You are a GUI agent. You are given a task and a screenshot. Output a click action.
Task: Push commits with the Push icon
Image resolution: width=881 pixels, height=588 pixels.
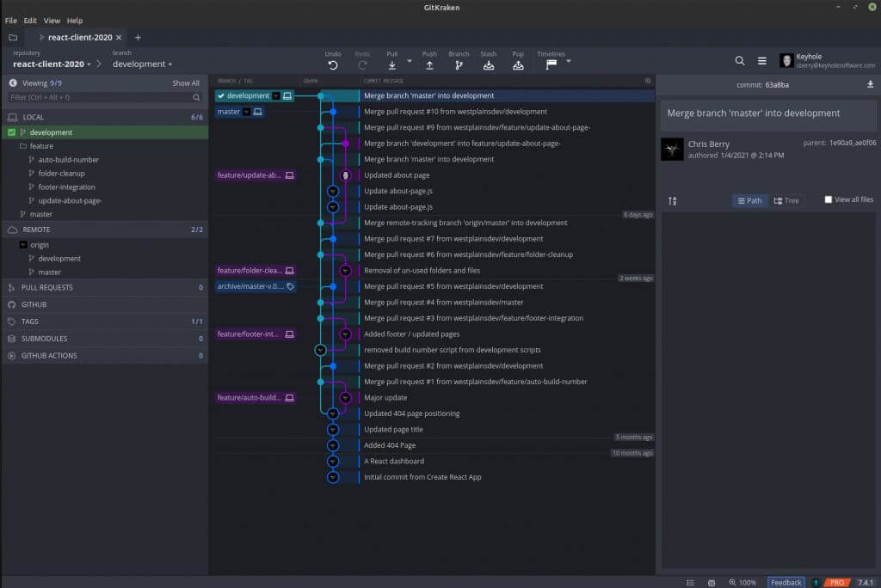pyautogui.click(x=429, y=65)
